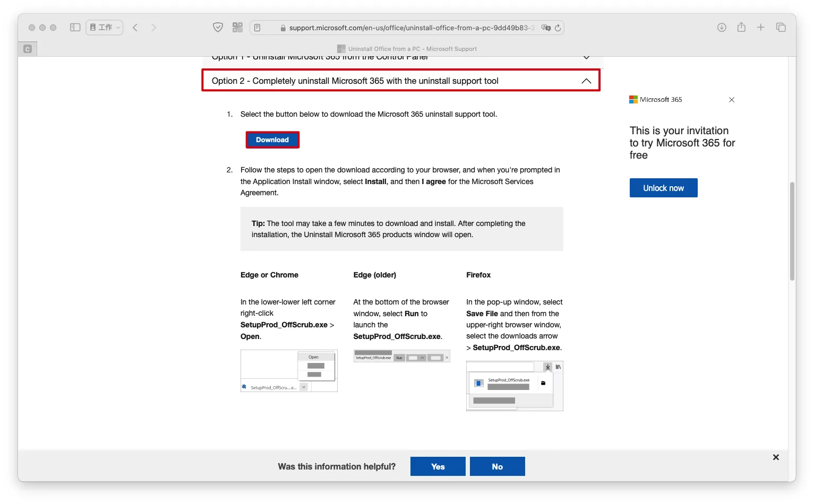
Task: Click the "Firefox" heading
Action: pyautogui.click(x=478, y=275)
